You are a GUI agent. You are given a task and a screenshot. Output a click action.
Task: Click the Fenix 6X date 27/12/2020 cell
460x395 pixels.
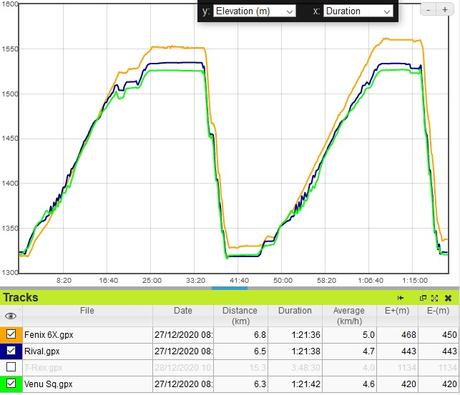click(x=183, y=335)
